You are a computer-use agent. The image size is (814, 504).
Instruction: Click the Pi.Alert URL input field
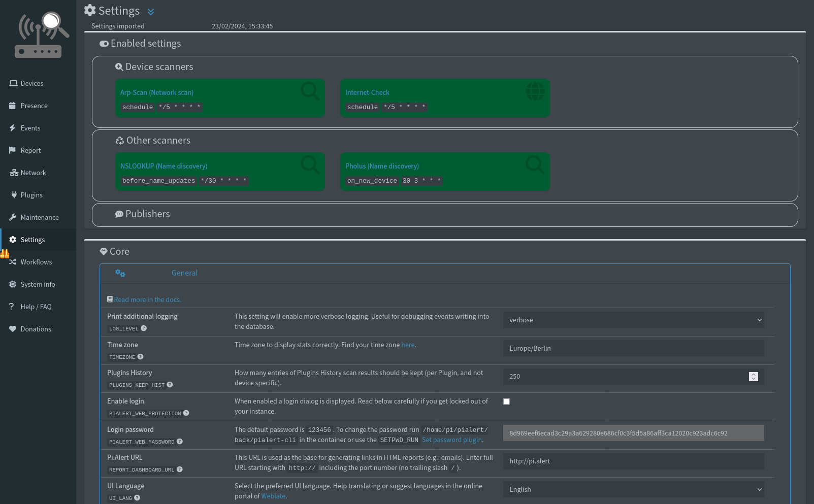[634, 461]
